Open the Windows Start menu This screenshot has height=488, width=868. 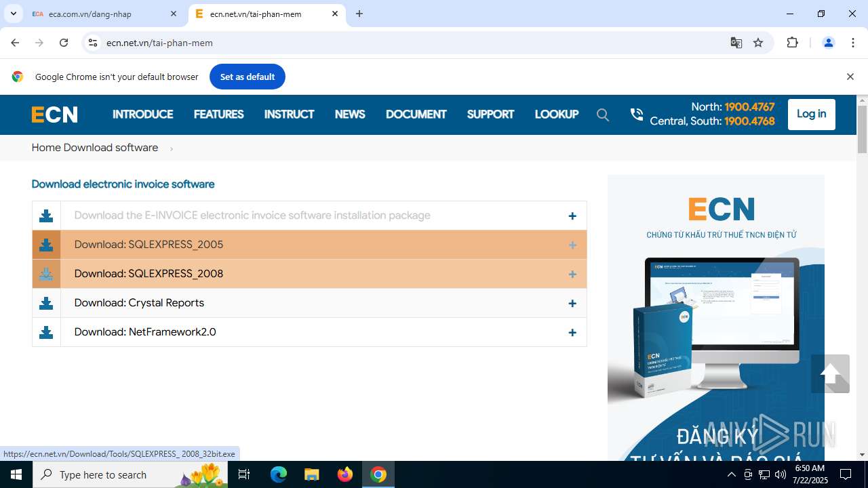[x=16, y=474]
